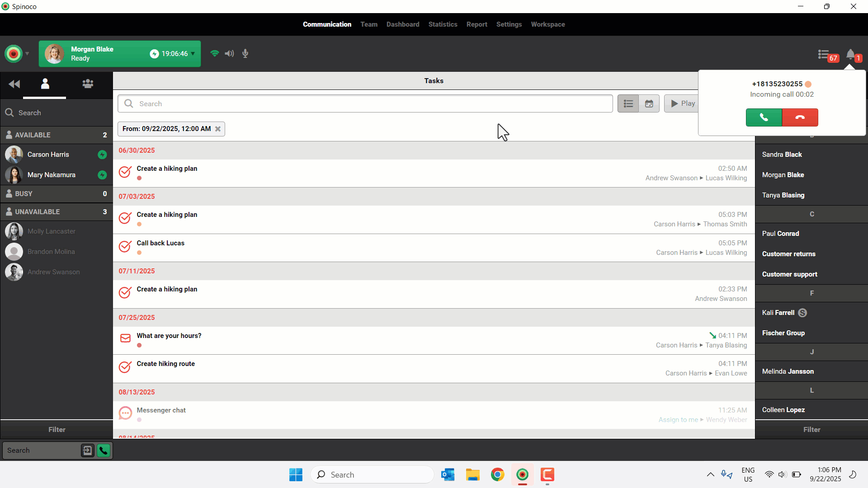Viewport: 868px width, 488px height.
Task: Decline the incoming call with red button
Action: (800, 117)
